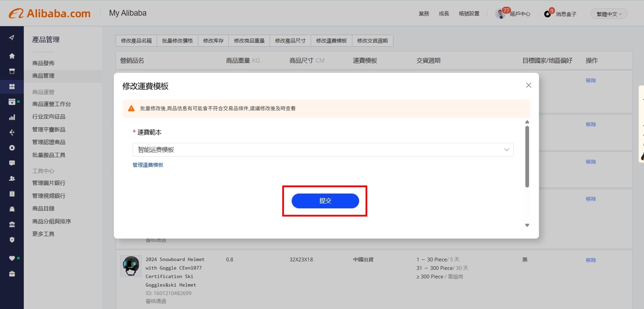Image resolution: width=644 pixels, height=309 pixels.
Task: Open the shield checkmark icon in sidebar
Action: click(x=12, y=240)
